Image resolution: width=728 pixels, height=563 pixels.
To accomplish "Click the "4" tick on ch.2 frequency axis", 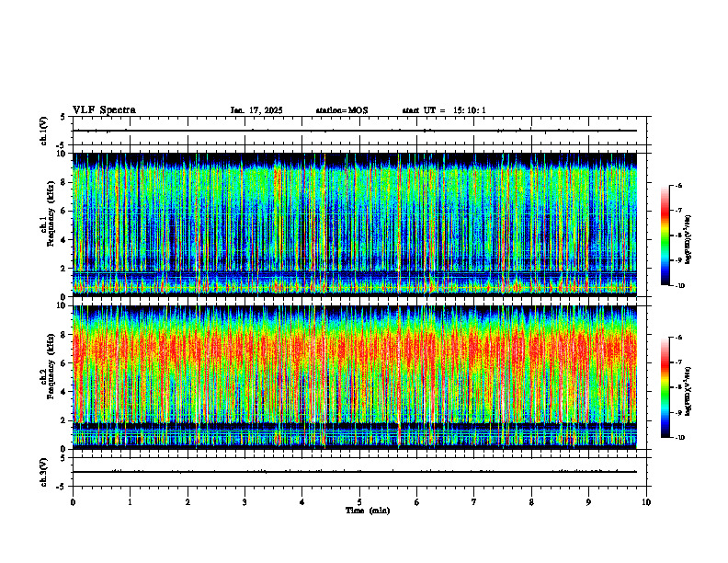I will (x=63, y=392).
